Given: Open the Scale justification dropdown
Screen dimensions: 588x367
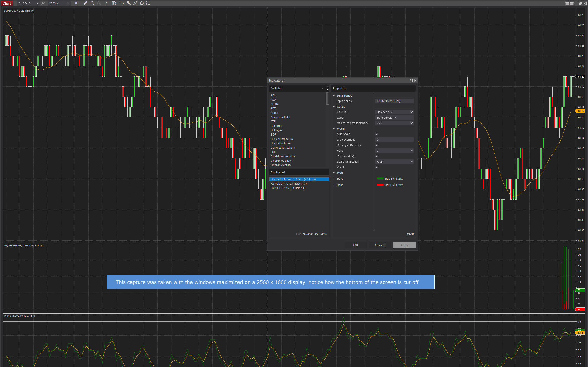Looking at the screenshot, I should [x=394, y=162].
